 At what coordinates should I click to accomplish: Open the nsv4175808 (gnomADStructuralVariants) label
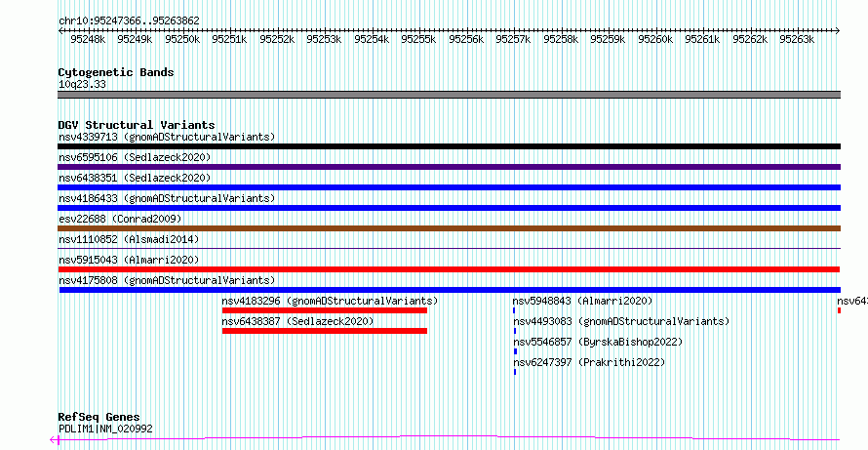tap(167, 280)
